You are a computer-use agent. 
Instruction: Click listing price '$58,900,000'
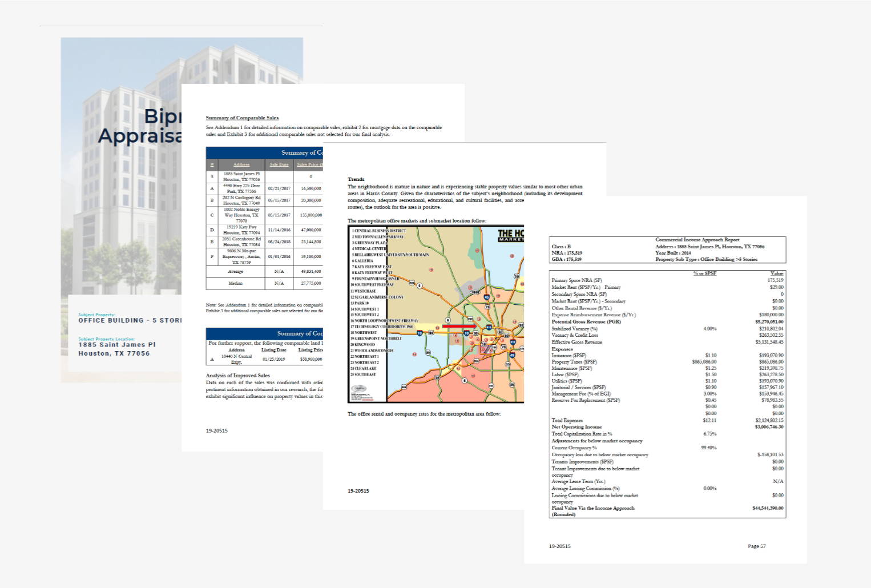point(311,360)
